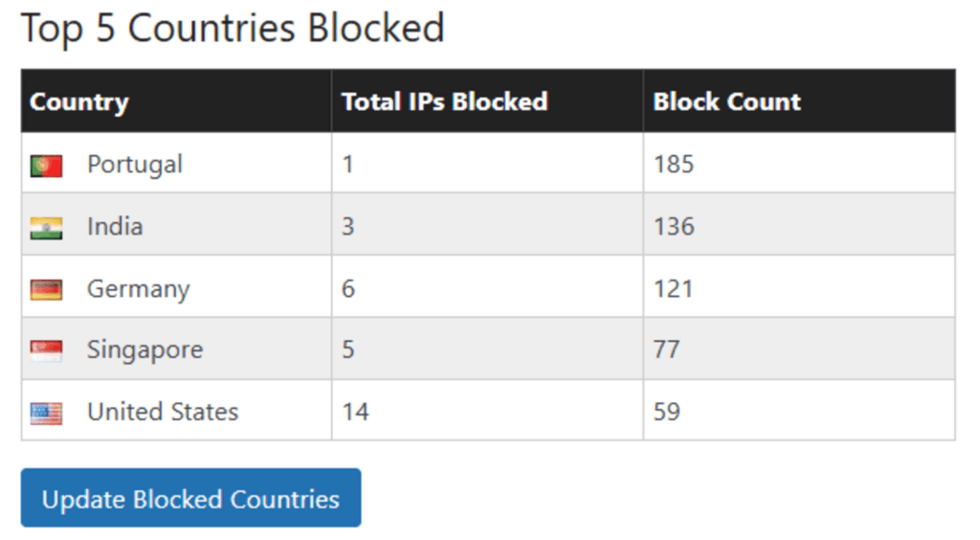This screenshot has height=540, width=980.
Task: Click the Portugal country name
Action: point(134,165)
